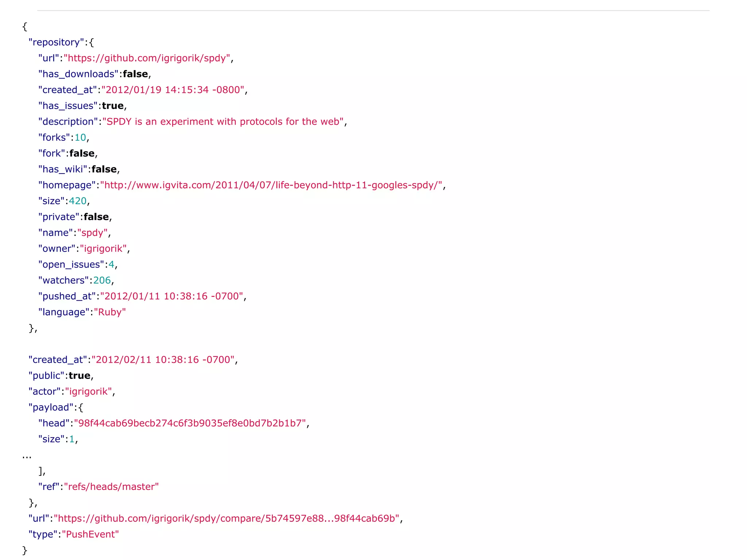
Task: Select the language value "Ruby"
Action: [110, 312]
